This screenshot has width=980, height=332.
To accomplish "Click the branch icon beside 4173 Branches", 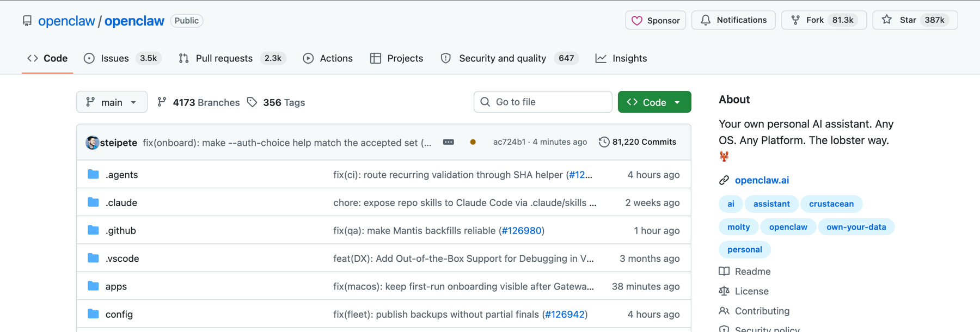I will tap(162, 102).
